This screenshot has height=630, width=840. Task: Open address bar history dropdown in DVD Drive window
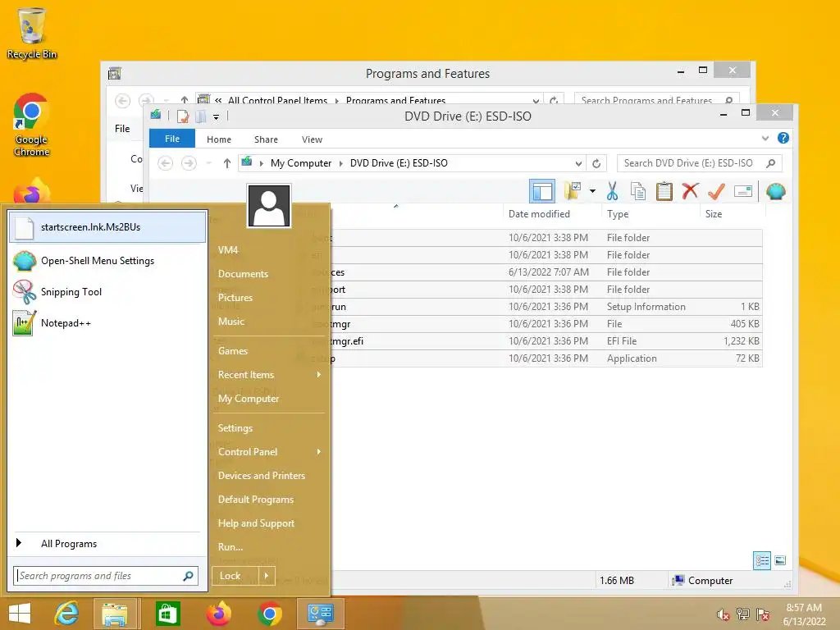578,163
